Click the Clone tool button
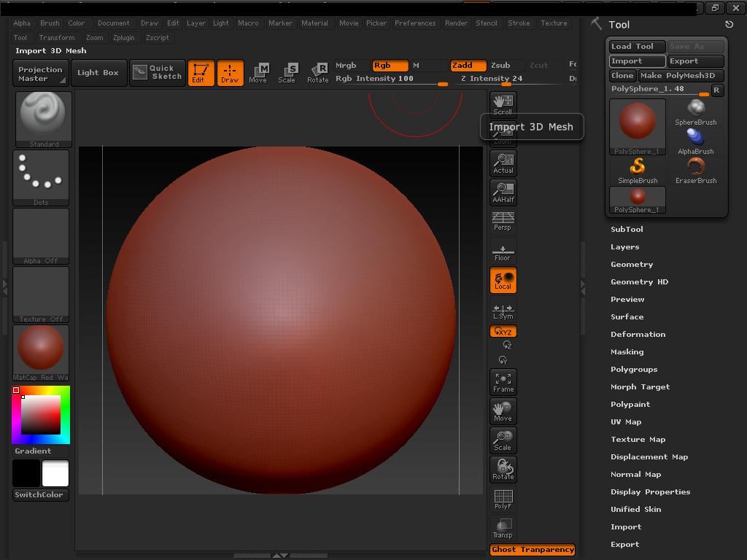The height and width of the screenshot is (560, 747). point(622,76)
